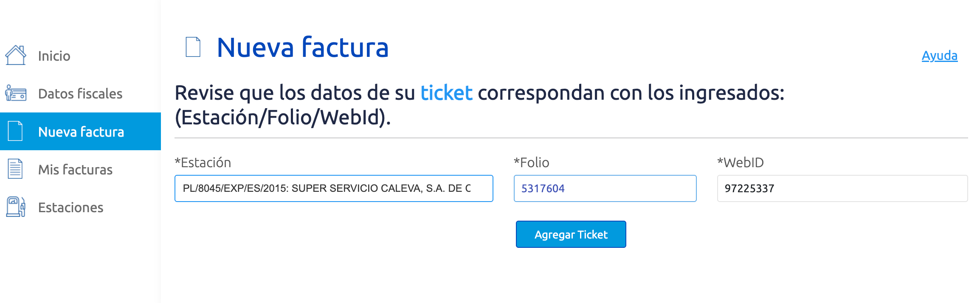980x303 pixels.
Task: Click the blank page icon in highlighted sidebar item
Action: pyautogui.click(x=15, y=131)
